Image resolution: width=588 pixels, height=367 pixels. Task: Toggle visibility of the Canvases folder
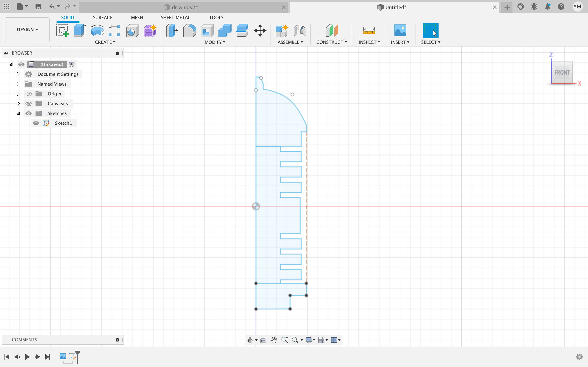pos(29,103)
